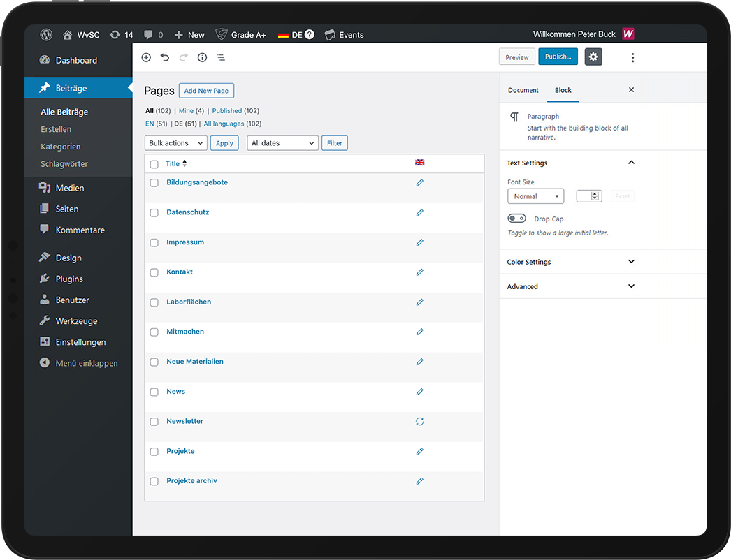Click Menü einklappen to collapse the sidebar
This screenshot has width=731, height=560.
coord(78,363)
